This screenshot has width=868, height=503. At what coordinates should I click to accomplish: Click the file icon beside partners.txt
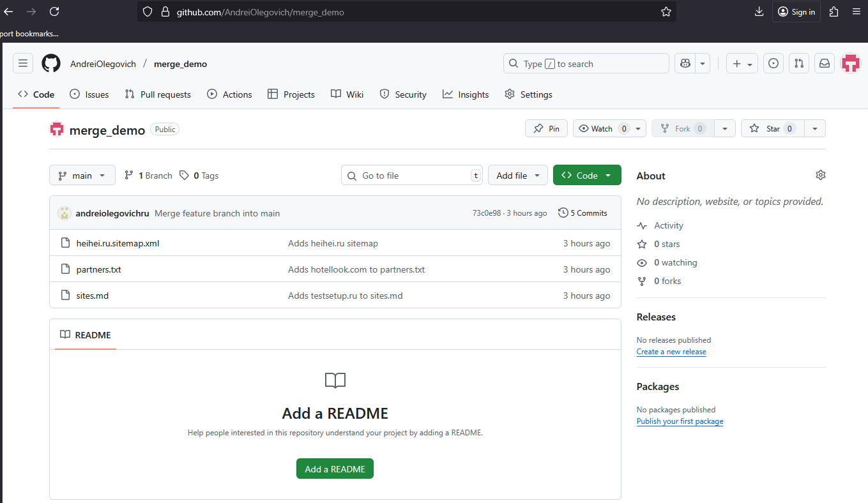[x=65, y=269]
